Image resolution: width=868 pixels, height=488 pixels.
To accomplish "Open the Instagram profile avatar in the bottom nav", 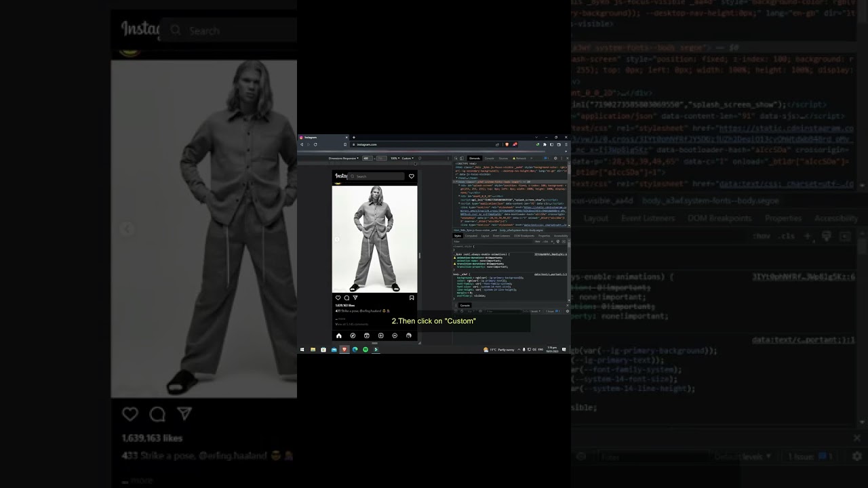I will [x=409, y=335].
